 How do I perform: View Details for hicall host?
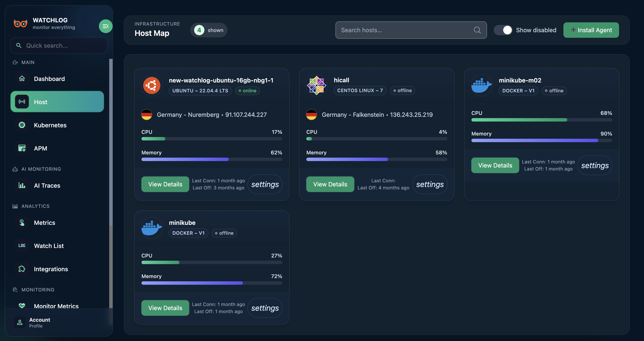330,184
